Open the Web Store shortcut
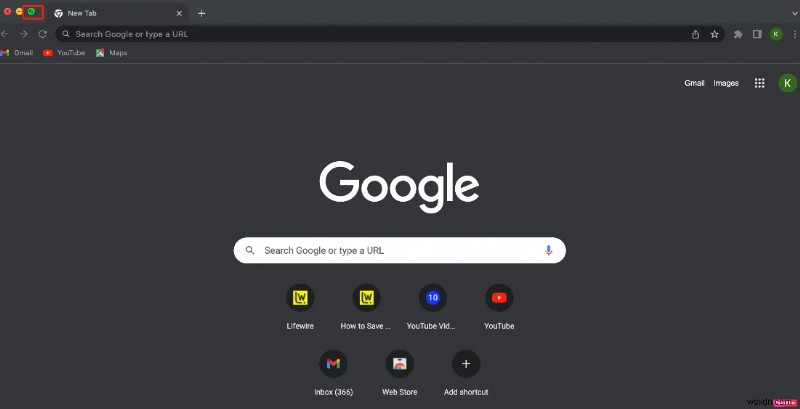The width and height of the screenshot is (800, 409). (399, 373)
